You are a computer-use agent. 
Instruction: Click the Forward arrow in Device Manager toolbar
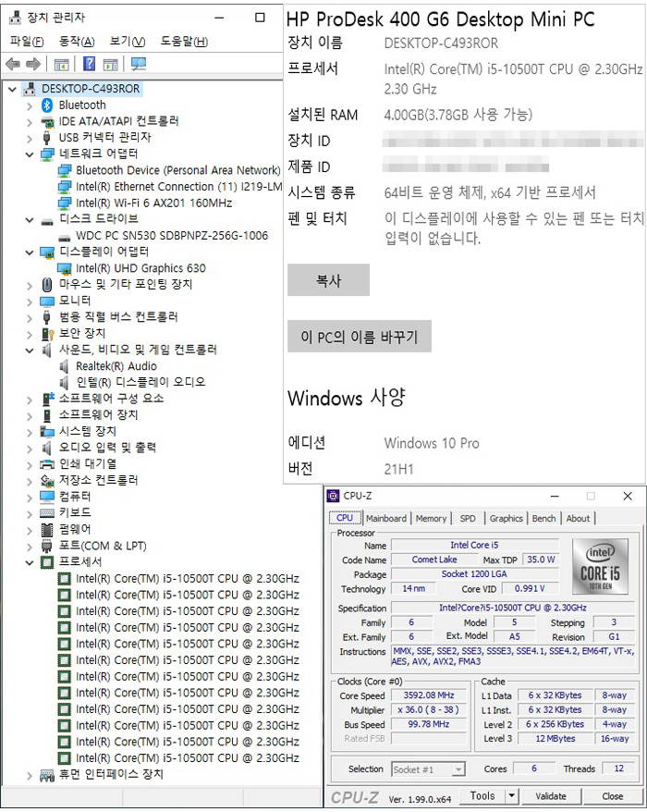tap(33, 64)
